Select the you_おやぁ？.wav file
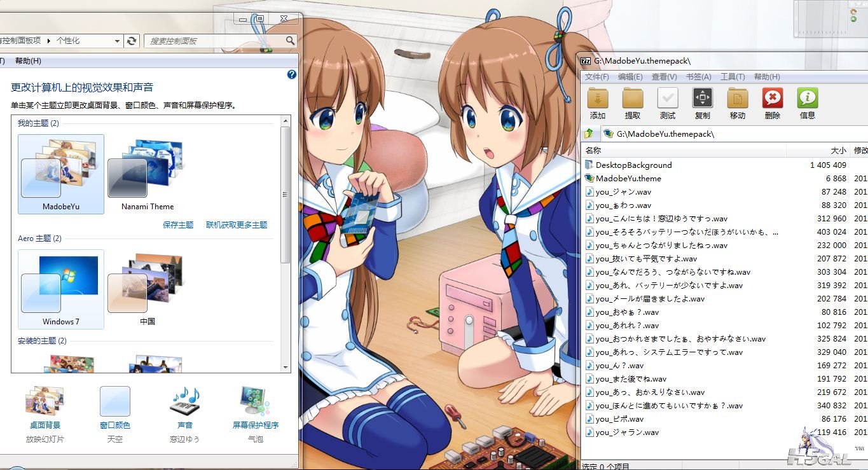The image size is (868, 470). [x=622, y=312]
